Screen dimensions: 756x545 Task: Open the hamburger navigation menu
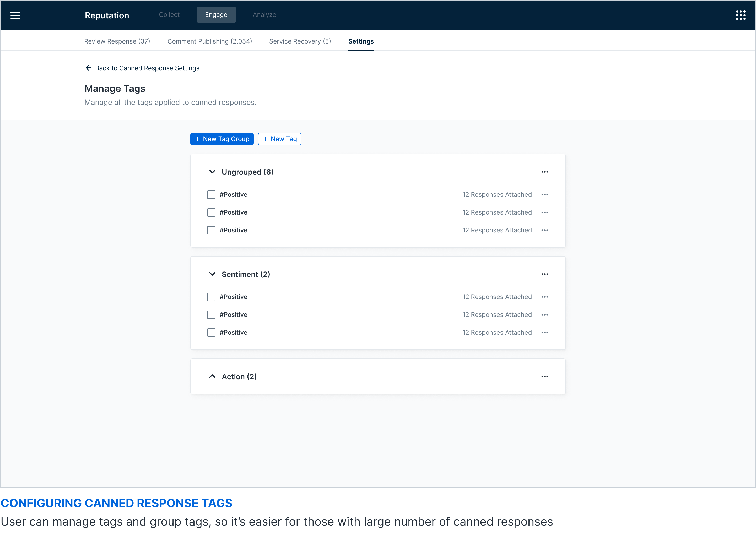(15, 15)
